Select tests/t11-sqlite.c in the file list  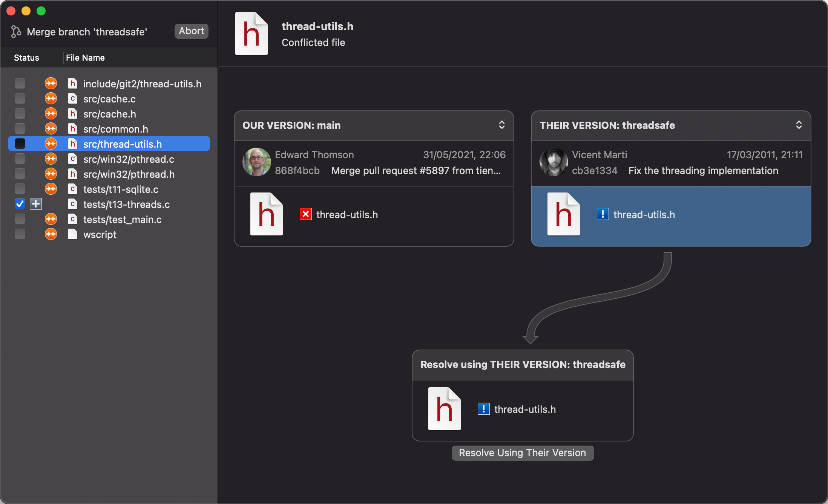point(109,189)
